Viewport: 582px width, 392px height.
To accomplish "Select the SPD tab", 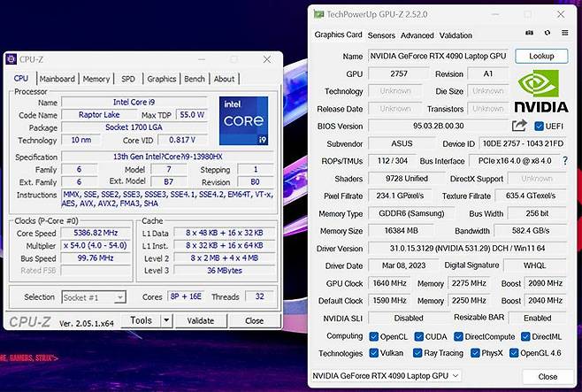I will pyautogui.click(x=128, y=79).
